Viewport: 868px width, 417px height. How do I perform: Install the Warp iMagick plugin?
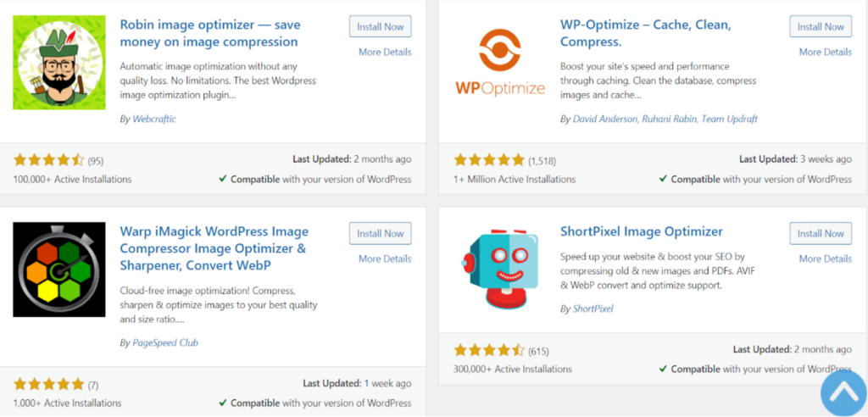[381, 233]
